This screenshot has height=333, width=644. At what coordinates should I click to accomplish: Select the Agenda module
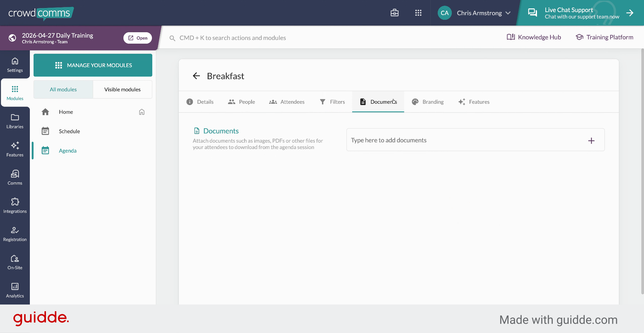coord(93,151)
